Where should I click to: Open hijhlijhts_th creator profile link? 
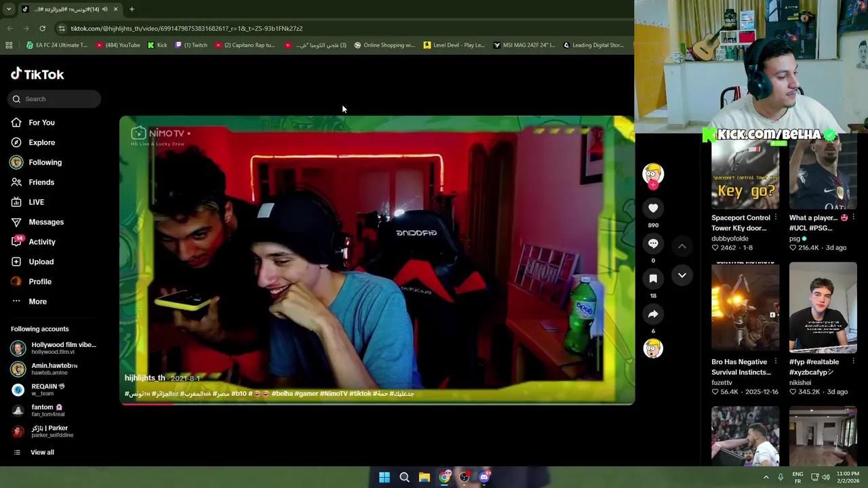point(144,378)
